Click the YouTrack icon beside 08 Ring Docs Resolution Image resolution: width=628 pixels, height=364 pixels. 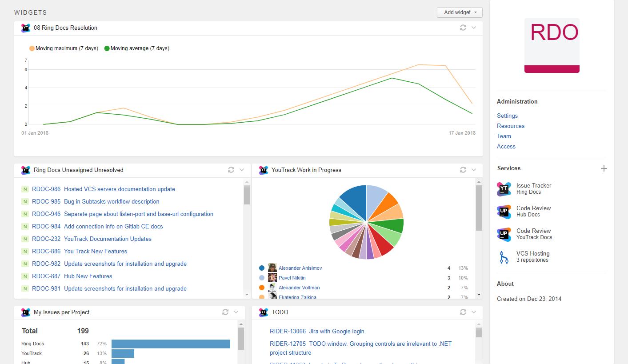(26, 28)
